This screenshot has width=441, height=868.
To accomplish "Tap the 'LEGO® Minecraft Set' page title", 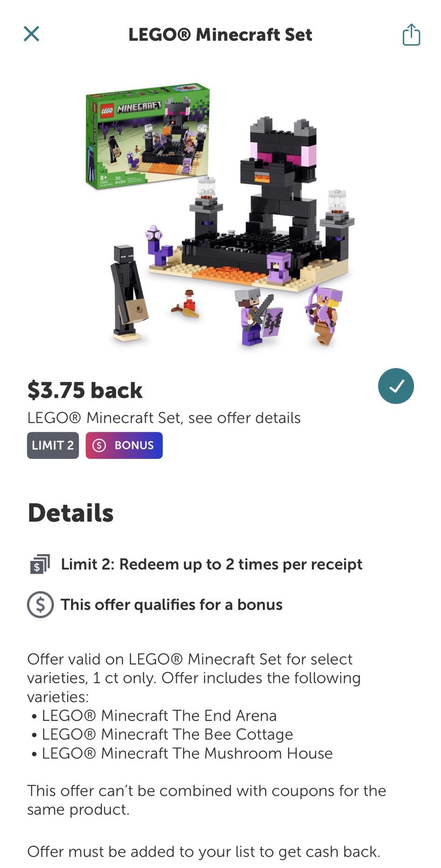I will (x=220, y=35).
